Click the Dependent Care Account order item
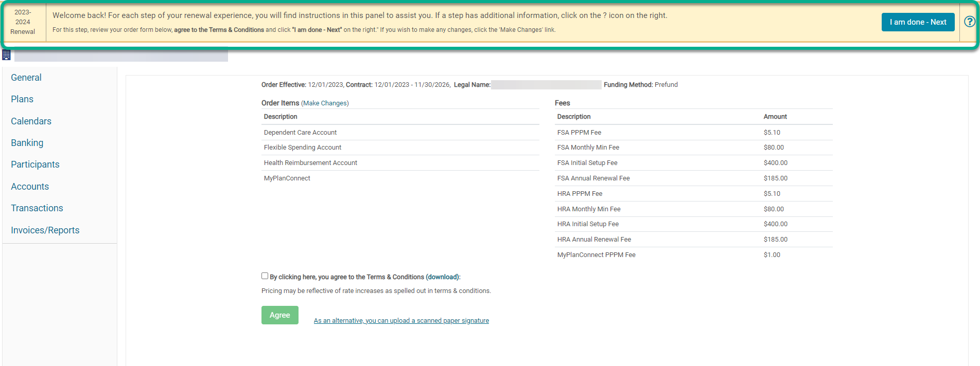980x366 pixels. [x=400, y=133]
